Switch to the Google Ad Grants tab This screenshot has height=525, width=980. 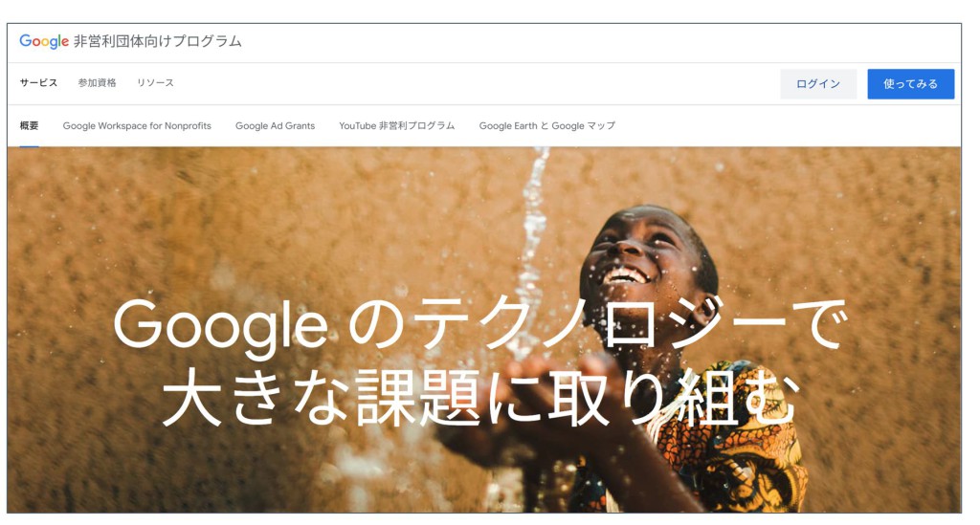pyautogui.click(x=275, y=125)
